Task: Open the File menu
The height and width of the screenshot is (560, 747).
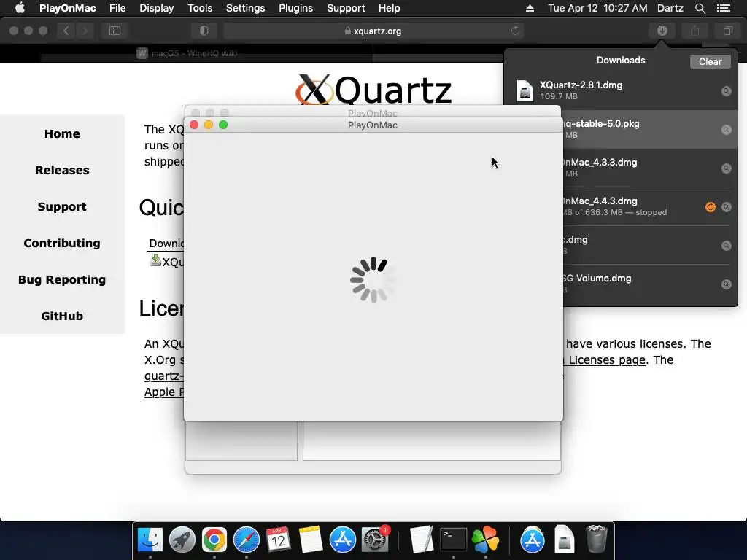Action: [x=117, y=8]
